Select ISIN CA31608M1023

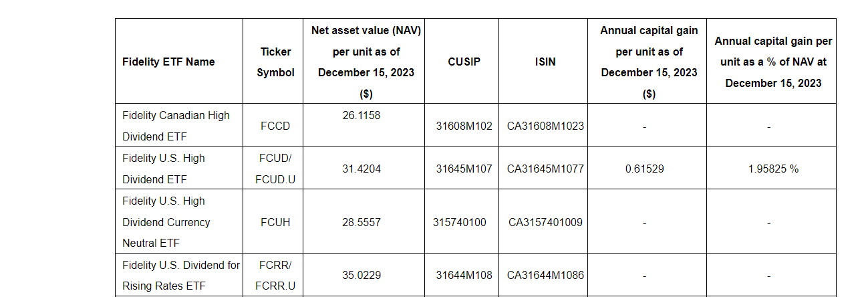click(x=545, y=126)
